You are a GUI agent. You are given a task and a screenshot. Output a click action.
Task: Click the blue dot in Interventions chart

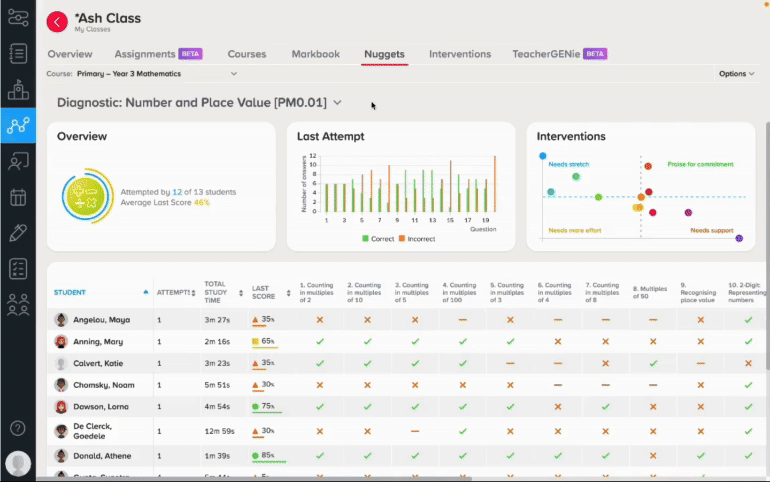point(543,156)
